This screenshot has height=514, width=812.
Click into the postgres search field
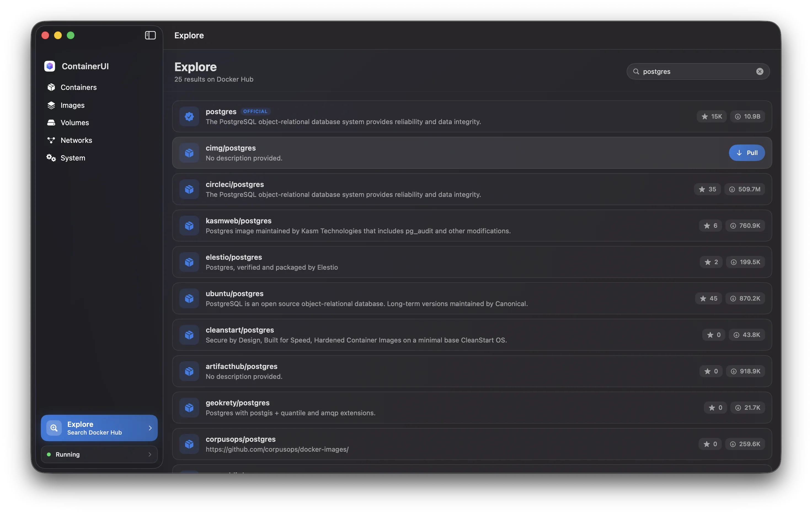pos(698,71)
